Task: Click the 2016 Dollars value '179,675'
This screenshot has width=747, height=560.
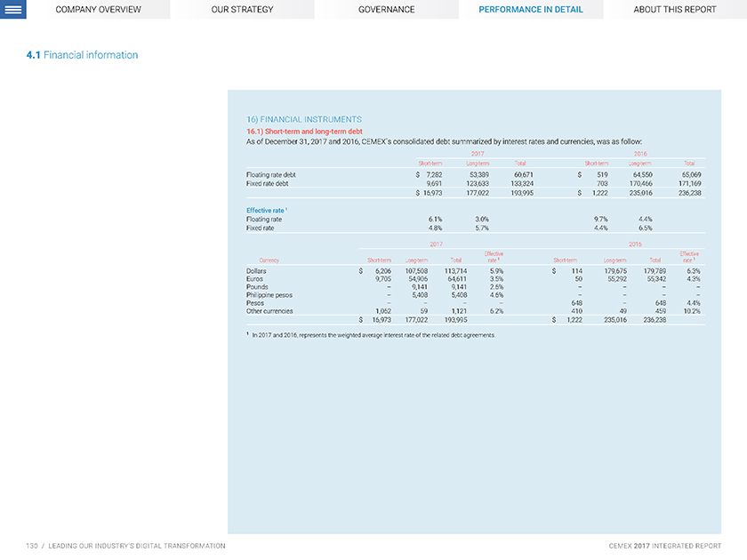Action: (x=615, y=271)
